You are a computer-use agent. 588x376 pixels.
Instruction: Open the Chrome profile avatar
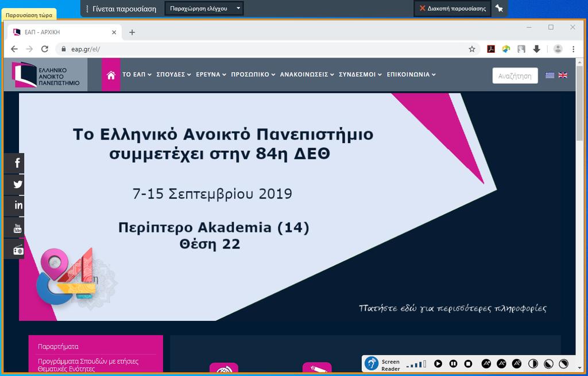(558, 49)
